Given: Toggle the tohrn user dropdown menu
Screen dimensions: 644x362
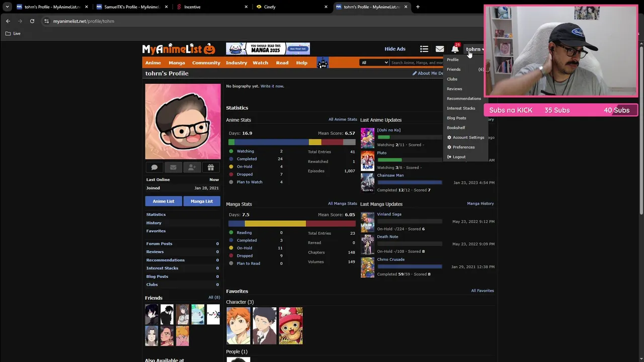Looking at the screenshot, I should click(475, 49).
